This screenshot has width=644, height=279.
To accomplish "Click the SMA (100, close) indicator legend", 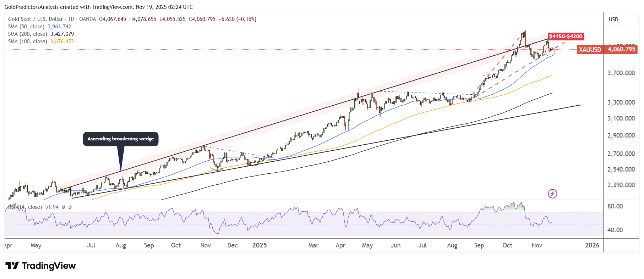I will [x=28, y=41].
